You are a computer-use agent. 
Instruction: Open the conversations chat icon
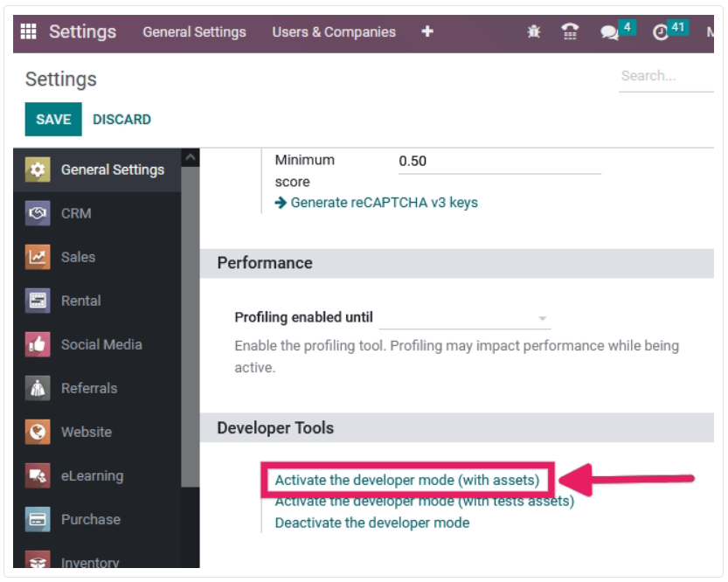point(609,32)
